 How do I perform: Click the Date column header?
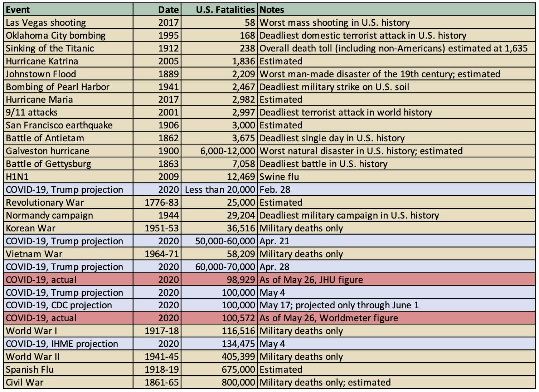[157, 10]
